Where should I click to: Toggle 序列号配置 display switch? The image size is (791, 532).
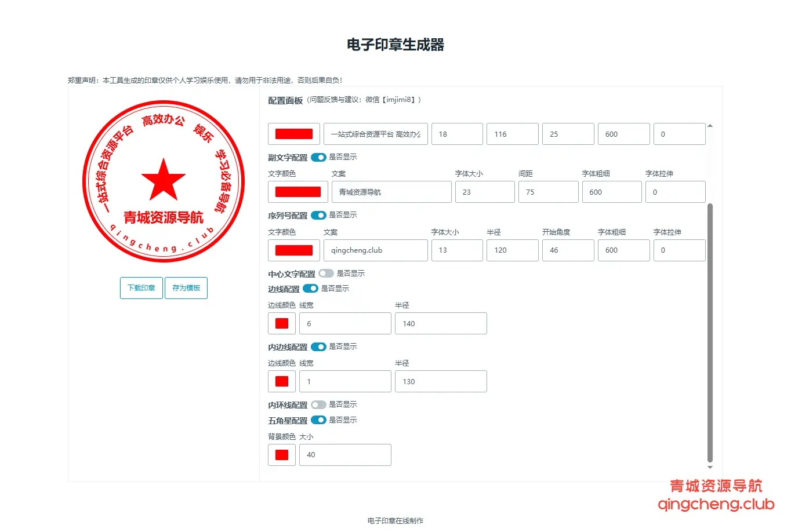318,215
